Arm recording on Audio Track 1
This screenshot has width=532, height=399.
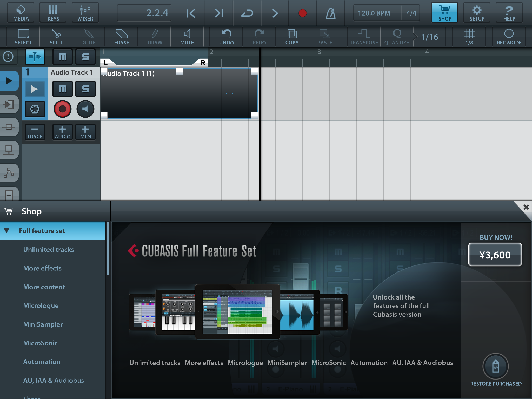[63, 109]
